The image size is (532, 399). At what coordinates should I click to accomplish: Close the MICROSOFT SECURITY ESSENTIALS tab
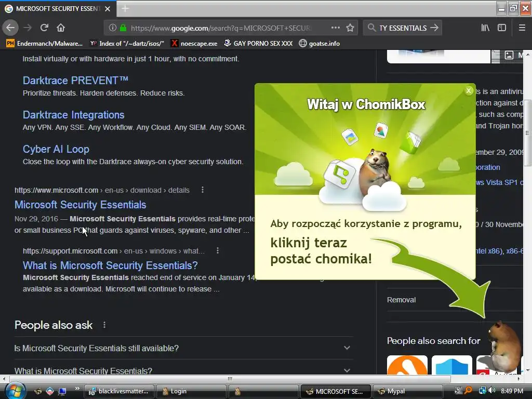108,9
